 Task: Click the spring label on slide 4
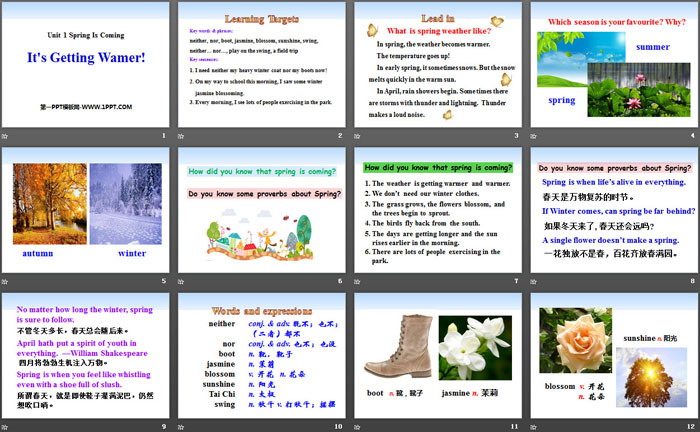562,100
